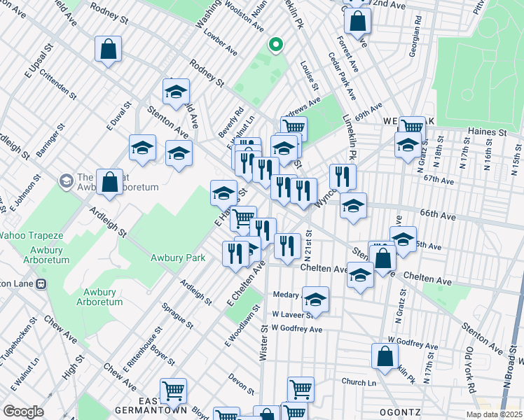Click the E Tulpehocken St label

[19, 341]
